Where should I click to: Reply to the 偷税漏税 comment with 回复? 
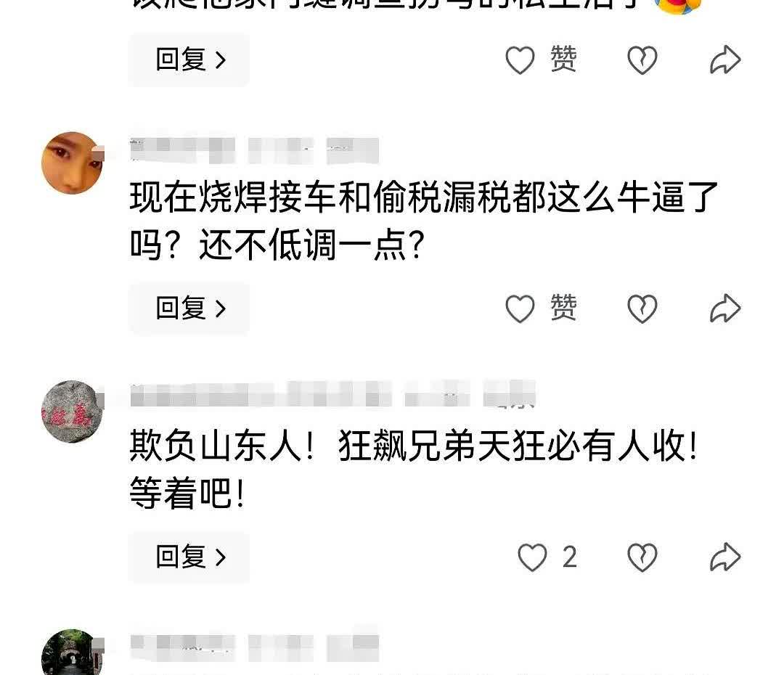click(189, 308)
